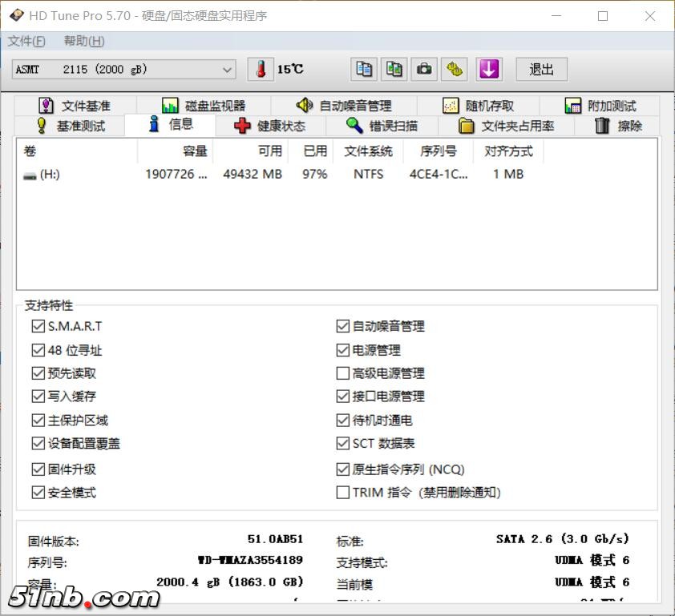Open the 健康状态 health tab

point(270,126)
